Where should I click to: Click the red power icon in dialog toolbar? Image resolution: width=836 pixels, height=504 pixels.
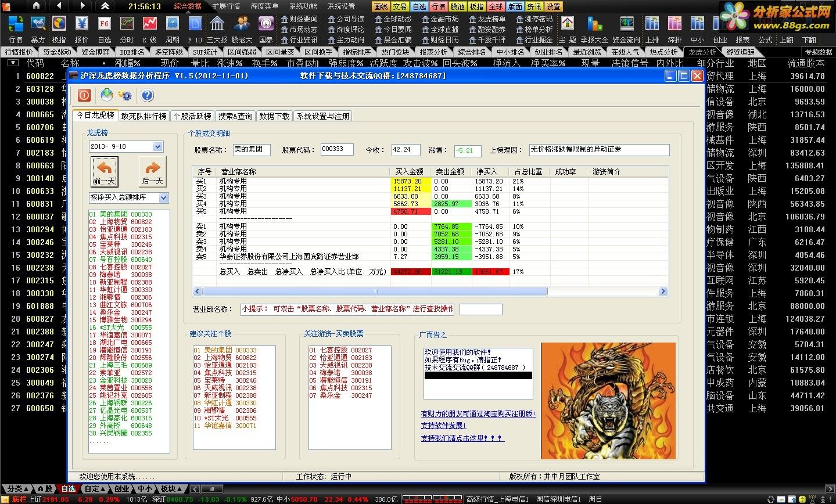tap(84, 95)
